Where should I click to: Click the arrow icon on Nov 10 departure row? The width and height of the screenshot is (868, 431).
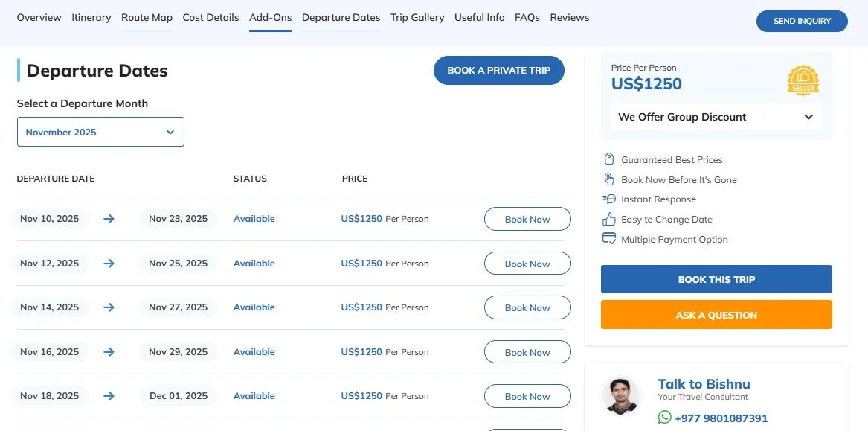109,218
